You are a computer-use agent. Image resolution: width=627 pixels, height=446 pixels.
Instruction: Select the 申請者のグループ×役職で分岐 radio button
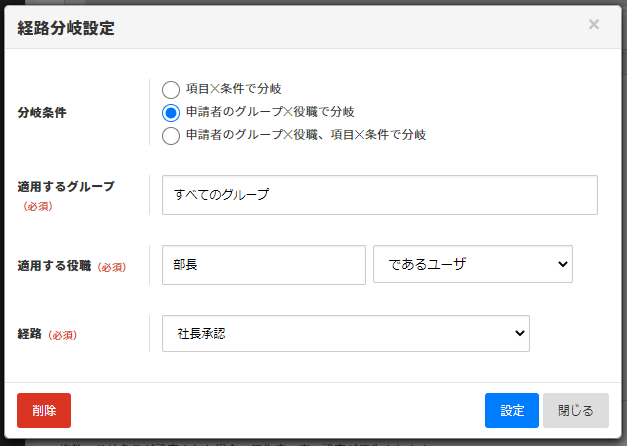(x=171, y=112)
